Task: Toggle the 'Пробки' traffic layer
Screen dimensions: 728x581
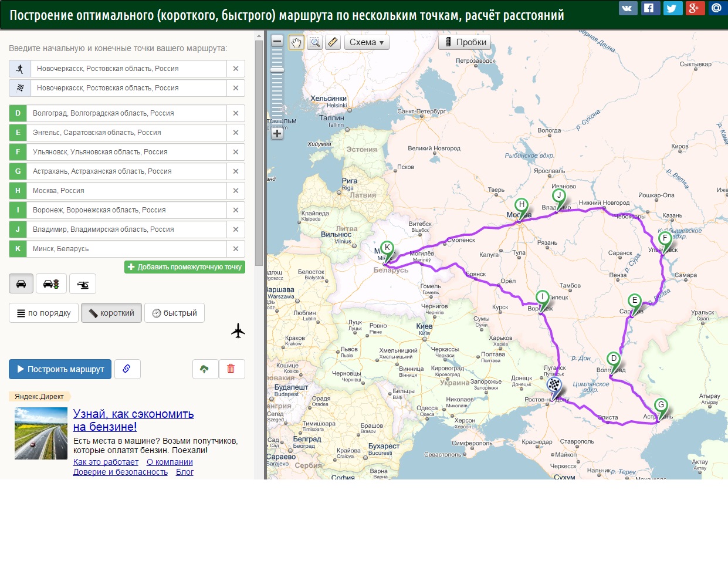Action: (x=465, y=42)
